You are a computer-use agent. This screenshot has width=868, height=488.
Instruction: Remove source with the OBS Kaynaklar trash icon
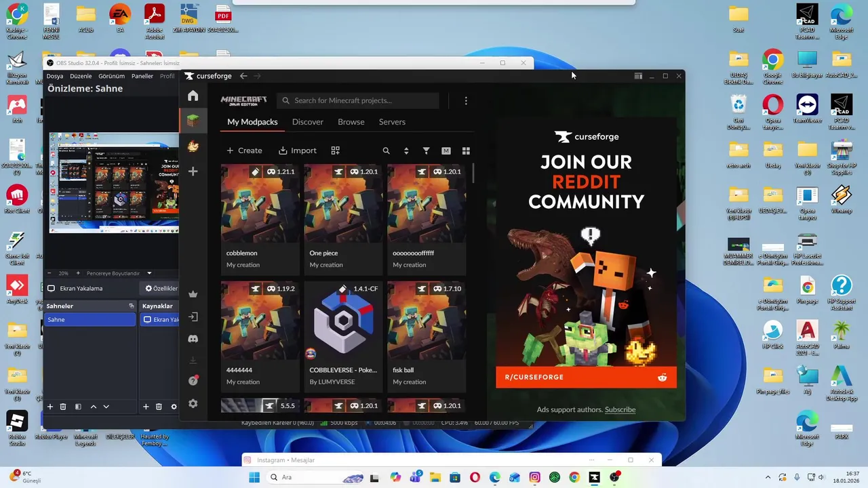coord(159,407)
